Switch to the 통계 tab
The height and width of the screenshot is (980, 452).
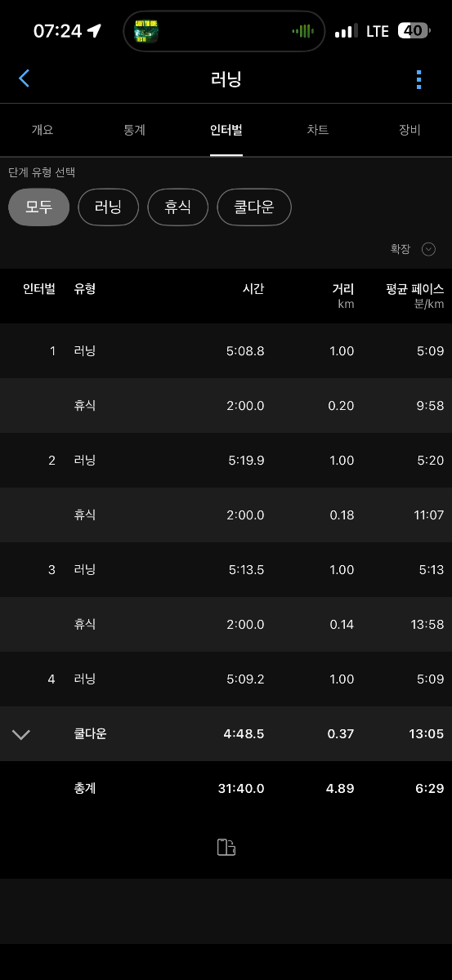click(x=134, y=130)
